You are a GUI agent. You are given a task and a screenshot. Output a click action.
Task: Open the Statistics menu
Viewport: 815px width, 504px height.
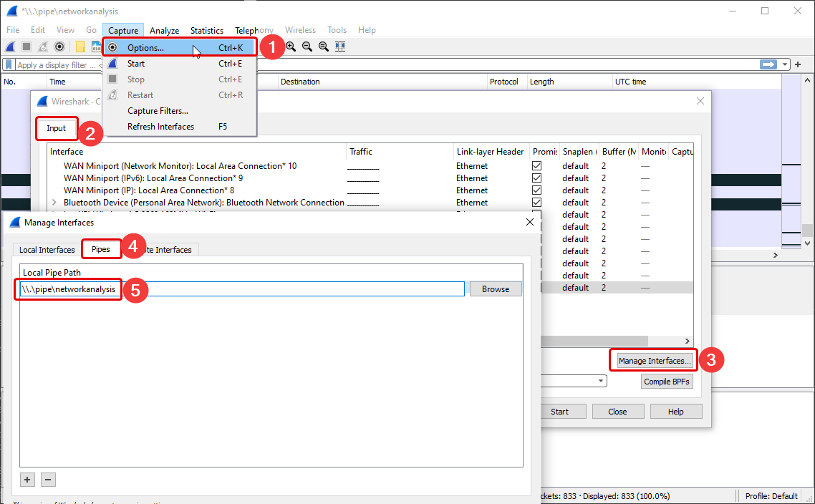(207, 30)
